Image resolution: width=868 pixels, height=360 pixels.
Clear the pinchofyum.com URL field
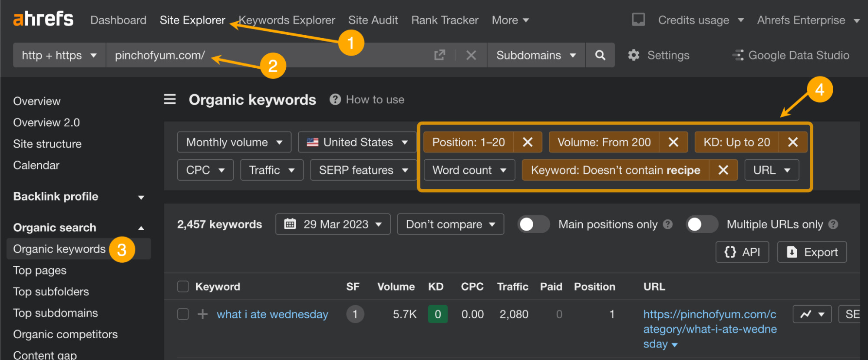click(471, 55)
